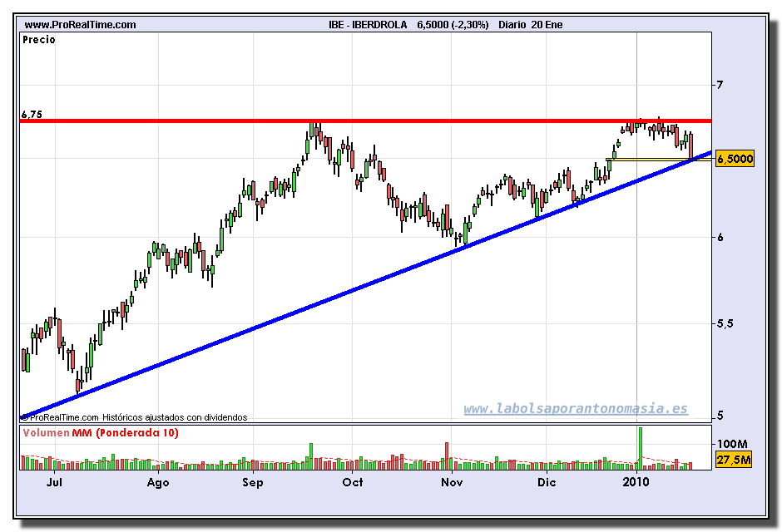Click the www.ProRealTime.com header link
The height and width of the screenshot is (532, 782).
pyautogui.click(x=80, y=25)
